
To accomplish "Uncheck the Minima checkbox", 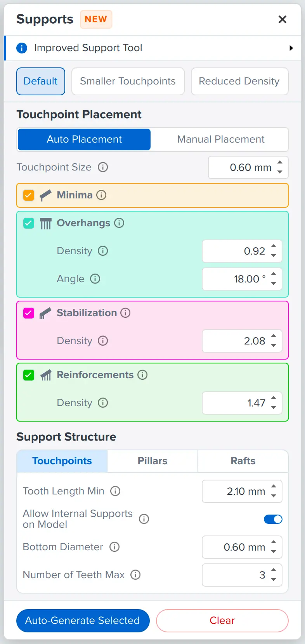I will click(29, 195).
